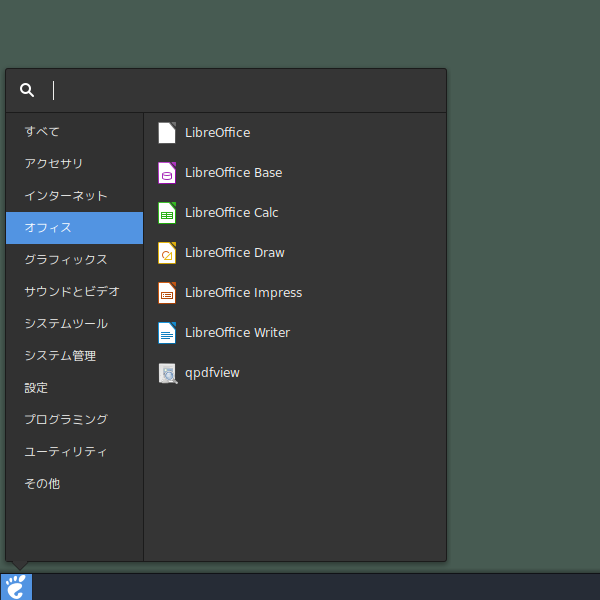Click the search magnifier icon

27,90
